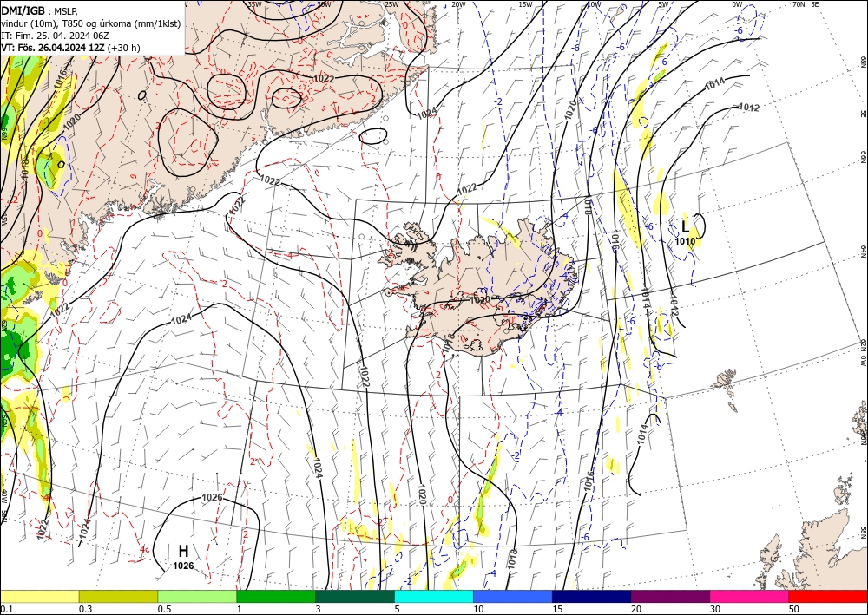Click the 'H' high pressure symbol
This screenshot has width=868, height=615.
(x=183, y=551)
